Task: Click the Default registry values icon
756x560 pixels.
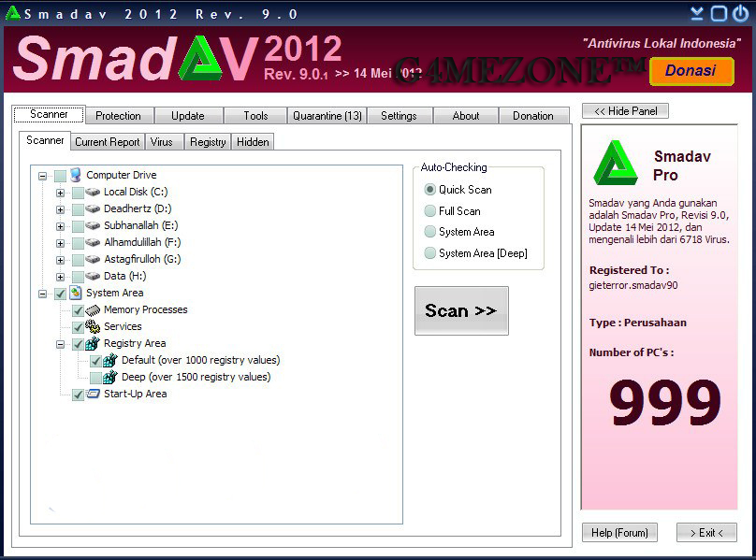Action: pyautogui.click(x=110, y=360)
